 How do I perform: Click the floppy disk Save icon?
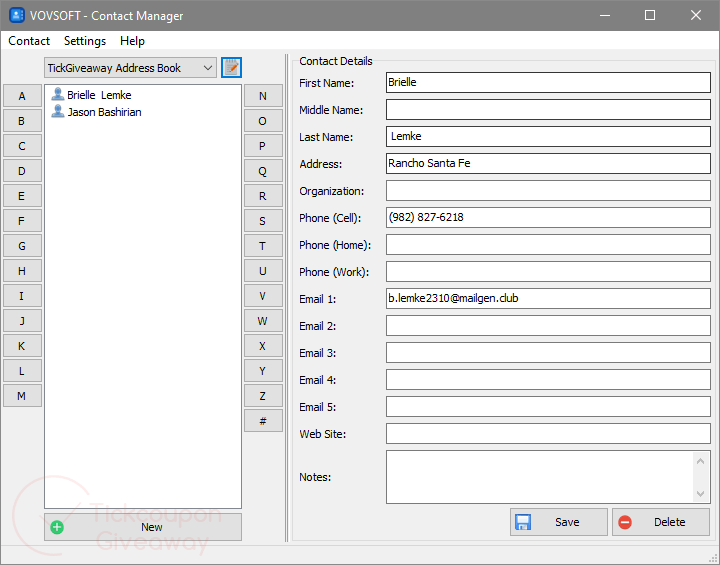coord(523,522)
